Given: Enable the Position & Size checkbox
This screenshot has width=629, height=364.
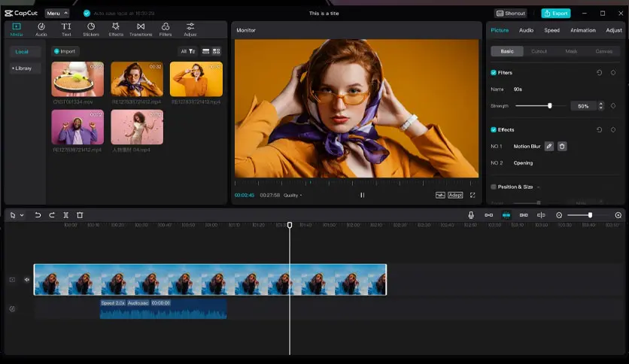Looking at the screenshot, I should pos(494,187).
